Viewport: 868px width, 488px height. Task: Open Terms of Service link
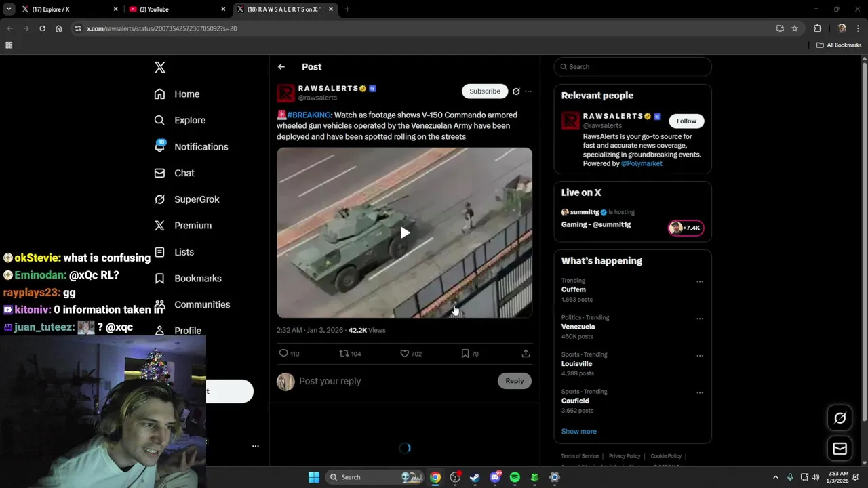coord(580,456)
